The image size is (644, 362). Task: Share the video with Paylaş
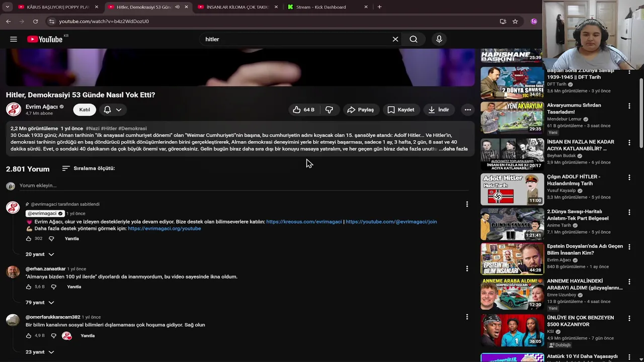(361, 110)
